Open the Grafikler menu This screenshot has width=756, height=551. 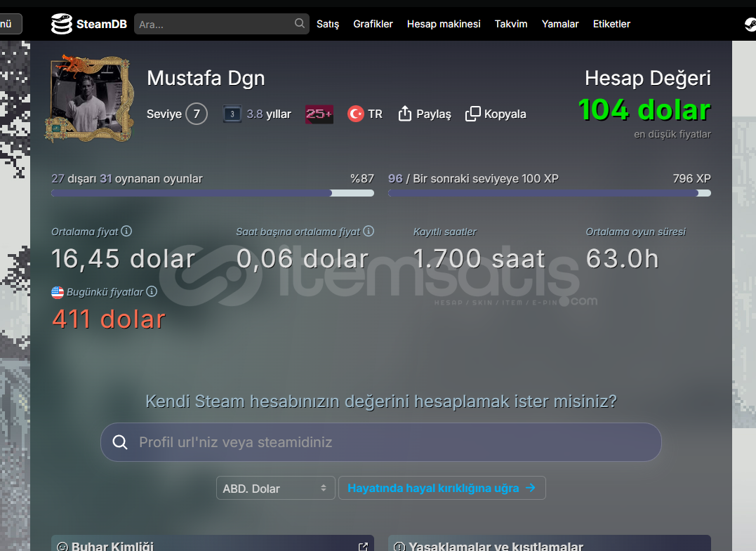coord(373,24)
